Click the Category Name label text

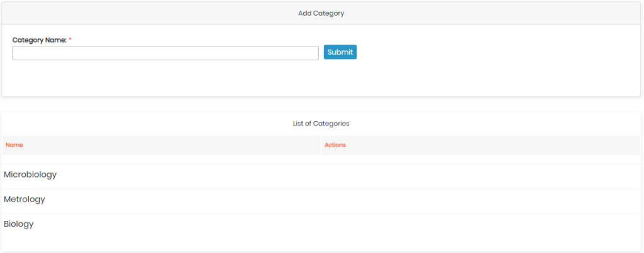[40, 40]
